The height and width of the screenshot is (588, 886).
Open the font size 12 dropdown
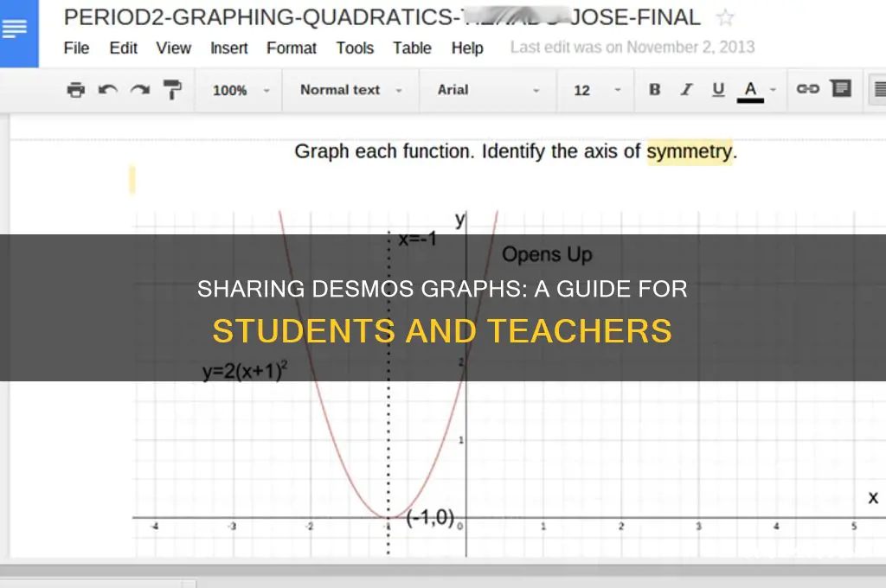click(x=597, y=91)
